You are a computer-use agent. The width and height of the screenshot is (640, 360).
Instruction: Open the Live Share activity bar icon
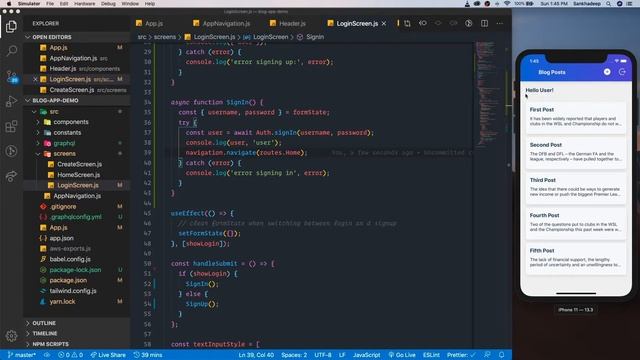(11, 176)
